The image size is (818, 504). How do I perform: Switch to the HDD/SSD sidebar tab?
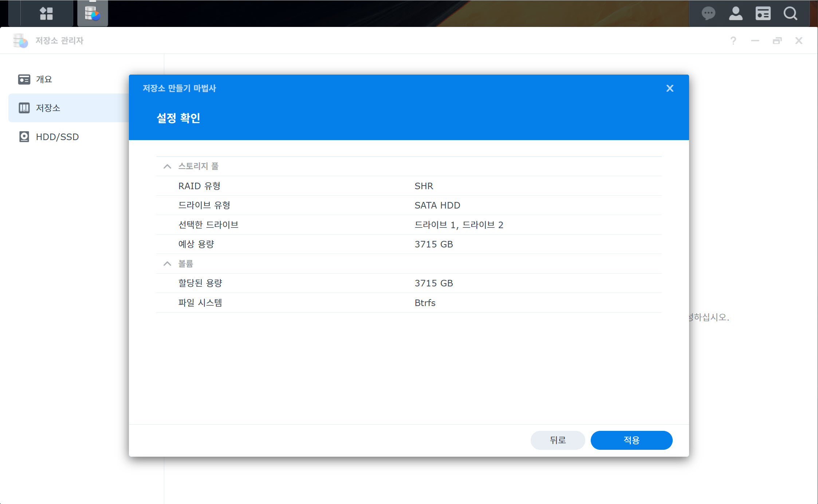click(x=57, y=137)
